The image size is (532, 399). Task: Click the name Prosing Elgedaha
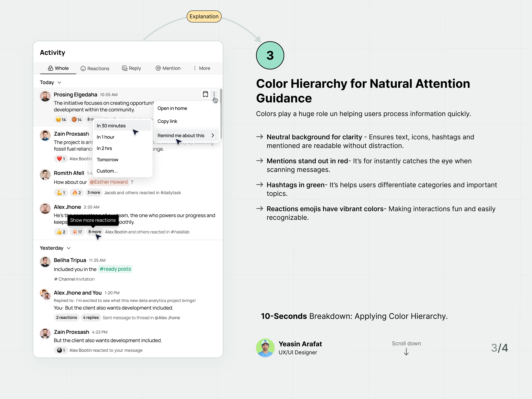[75, 95]
